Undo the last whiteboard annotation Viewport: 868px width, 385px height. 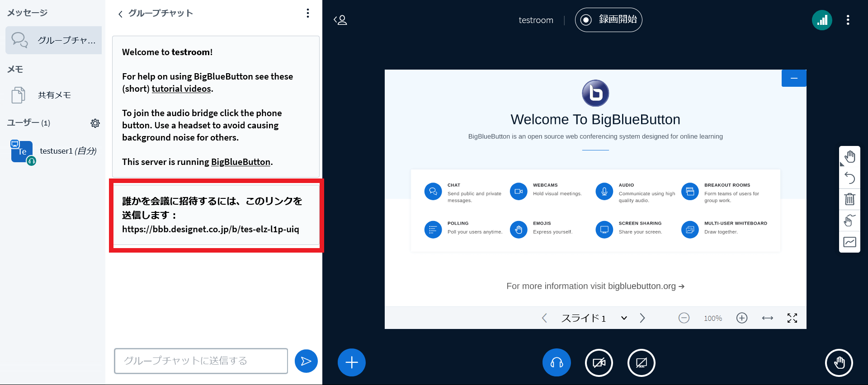[849, 178]
